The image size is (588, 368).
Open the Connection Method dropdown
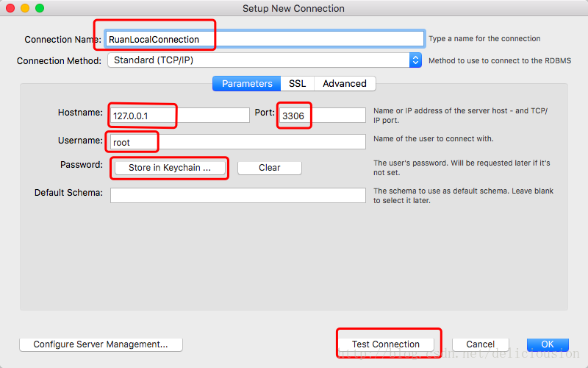(265, 60)
